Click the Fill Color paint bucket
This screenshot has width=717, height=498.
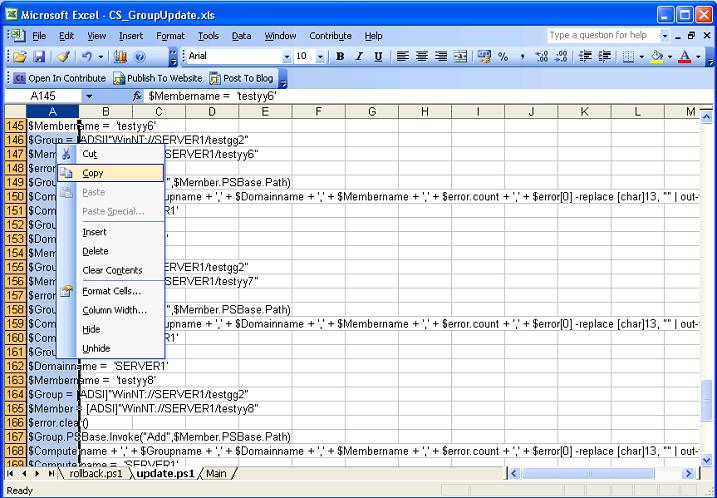pos(657,57)
